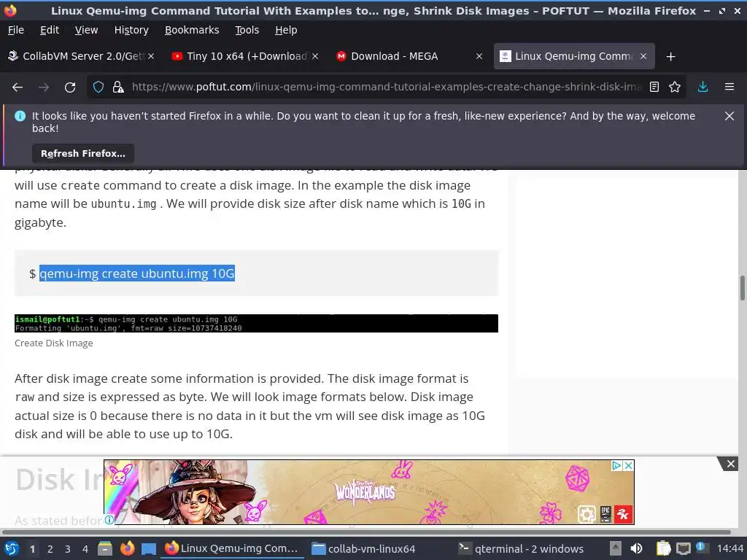This screenshot has height=560, width=747.
Task: Open Firefox application hamburger menu
Action: (729, 87)
